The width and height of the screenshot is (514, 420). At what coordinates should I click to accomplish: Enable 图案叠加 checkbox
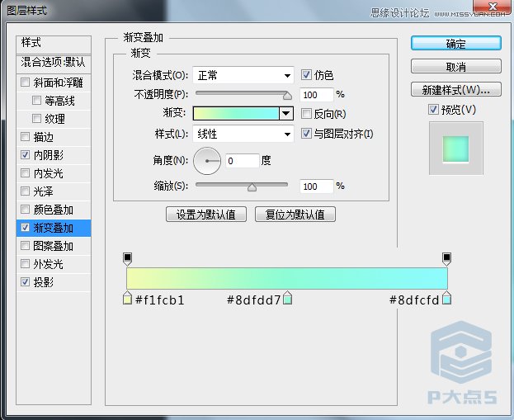point(26,245)
